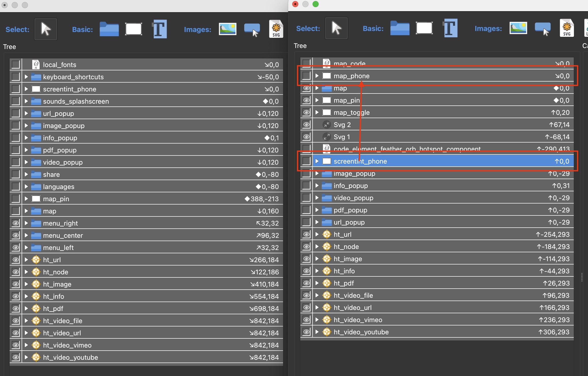This screenshot has width=588, height=376.
Task: Add an SVG element in the left window toolbar
Action: click(276, 29)
